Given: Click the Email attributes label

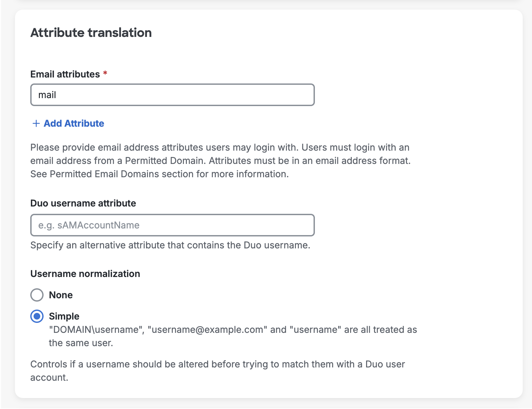Looking at the screenshot, I should [65, 74].
